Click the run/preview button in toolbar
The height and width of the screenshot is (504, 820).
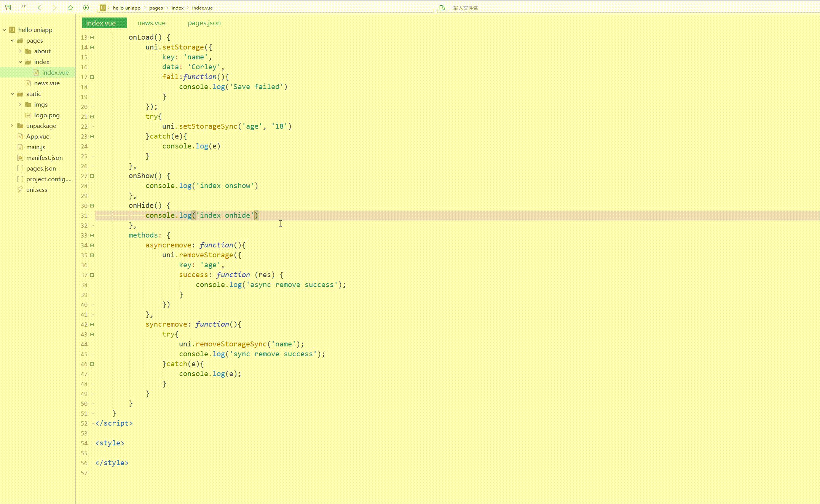pyautogui.click(x=86, y=8)
